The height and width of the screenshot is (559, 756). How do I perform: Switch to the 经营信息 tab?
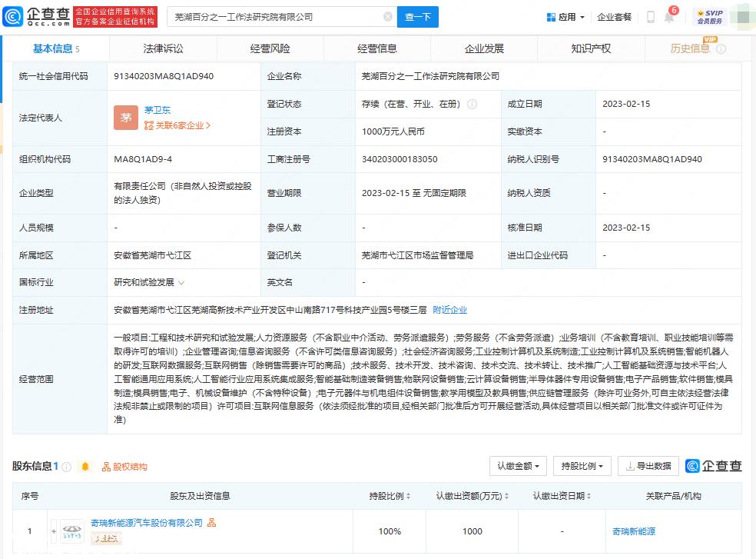click(x=377, y=48)
